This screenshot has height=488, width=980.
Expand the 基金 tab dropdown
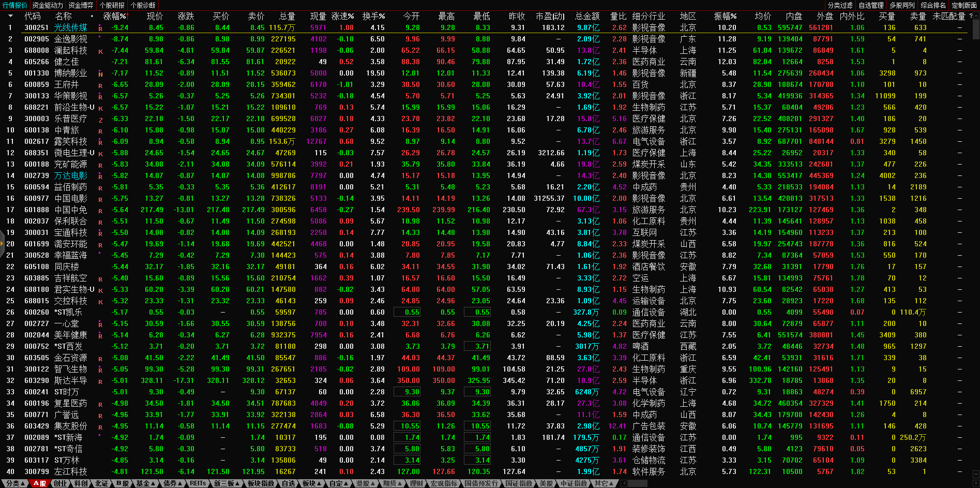pyautogui.click(x=145, y=483)
